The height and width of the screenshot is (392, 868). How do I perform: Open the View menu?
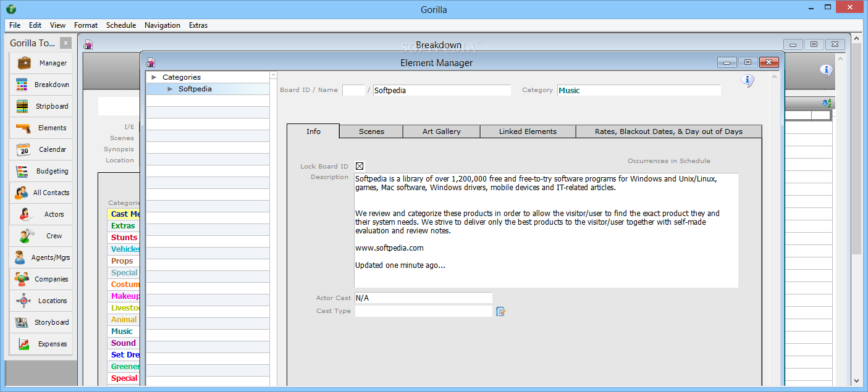(57, 25)
